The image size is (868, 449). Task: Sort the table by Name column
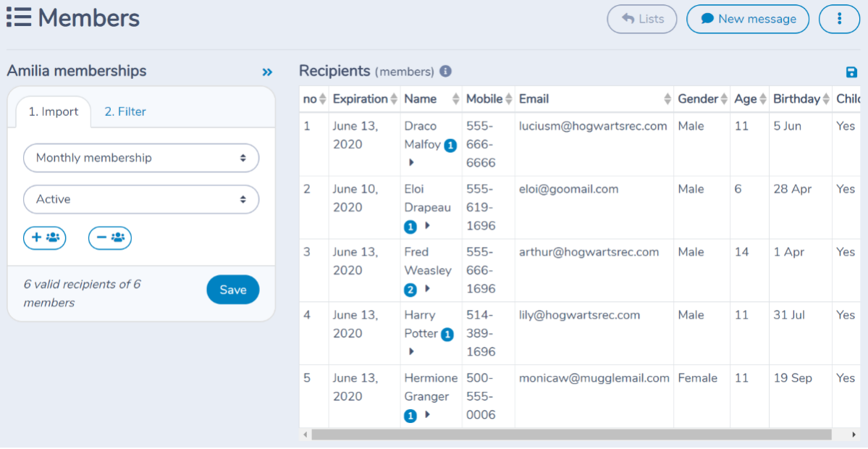point(431,99)
